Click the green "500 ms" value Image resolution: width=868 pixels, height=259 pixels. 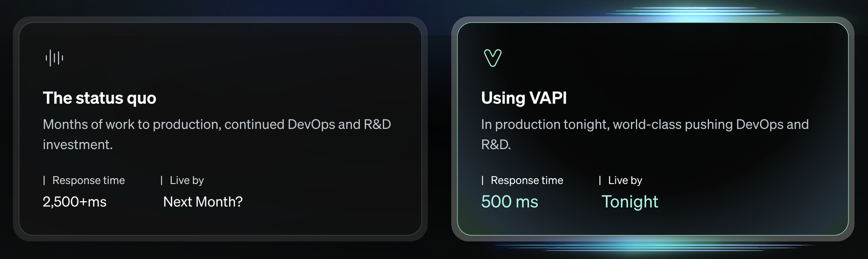pyautogui.click(x=510, y=202)
